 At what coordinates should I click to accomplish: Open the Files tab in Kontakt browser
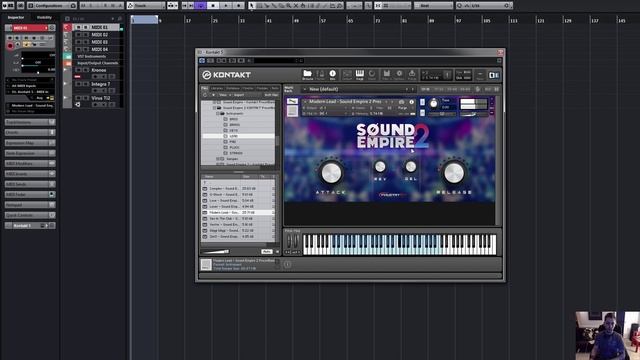(204, 88)
